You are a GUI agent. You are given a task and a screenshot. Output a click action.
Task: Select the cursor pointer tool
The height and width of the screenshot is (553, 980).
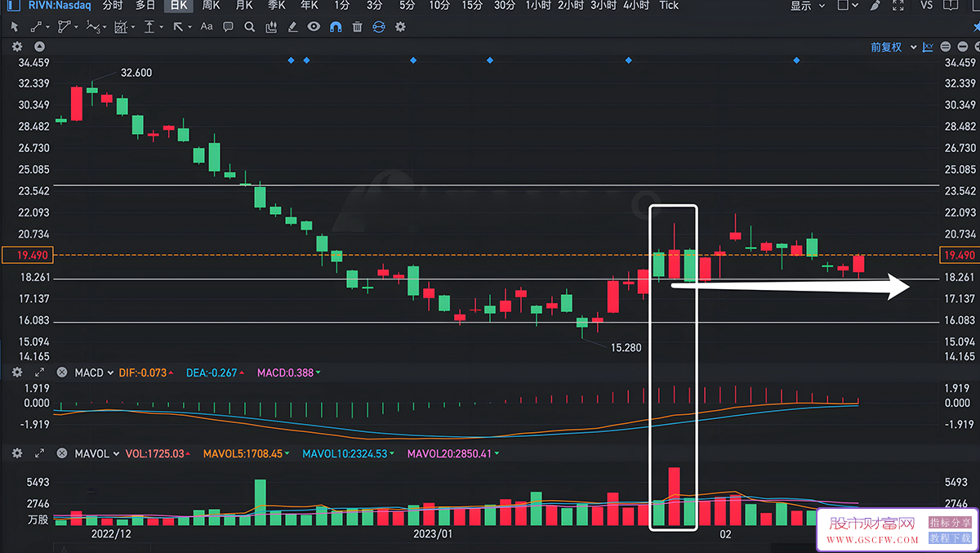[x=15, y=27]
